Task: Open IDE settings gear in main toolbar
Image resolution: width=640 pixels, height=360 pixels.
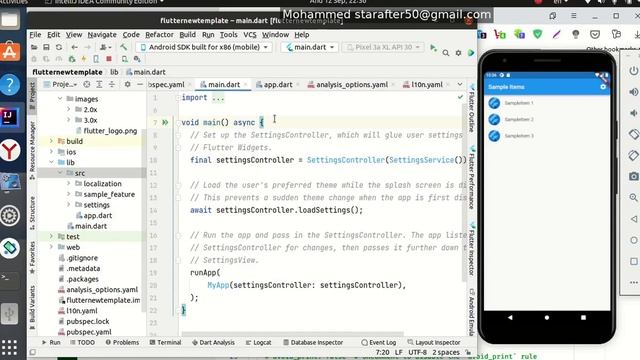Action: click(x=458, y=53)
